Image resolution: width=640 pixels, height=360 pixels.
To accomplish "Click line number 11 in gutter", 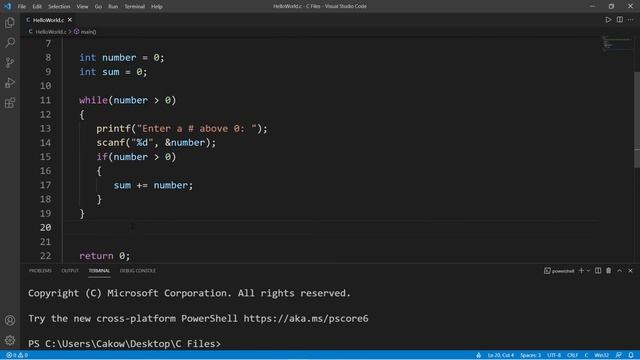I will click(x=45, y=100).
